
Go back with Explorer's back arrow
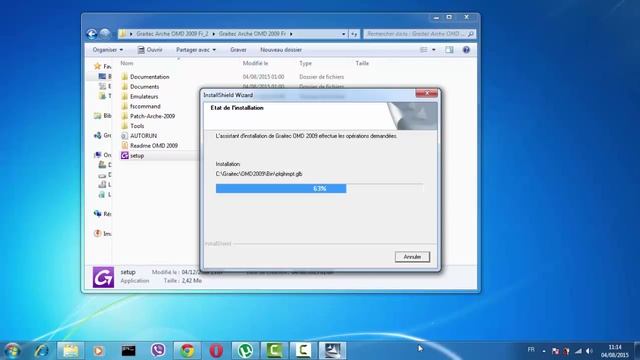(91, 34)
